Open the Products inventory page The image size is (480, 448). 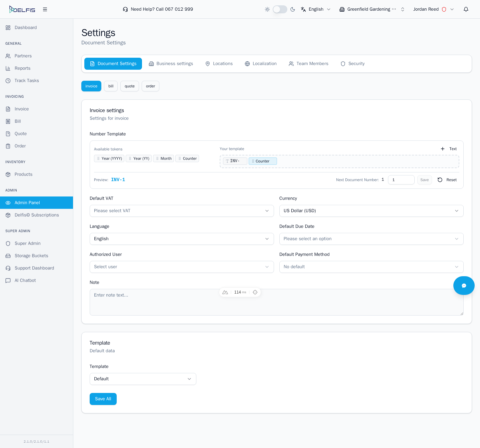point(23,174)
